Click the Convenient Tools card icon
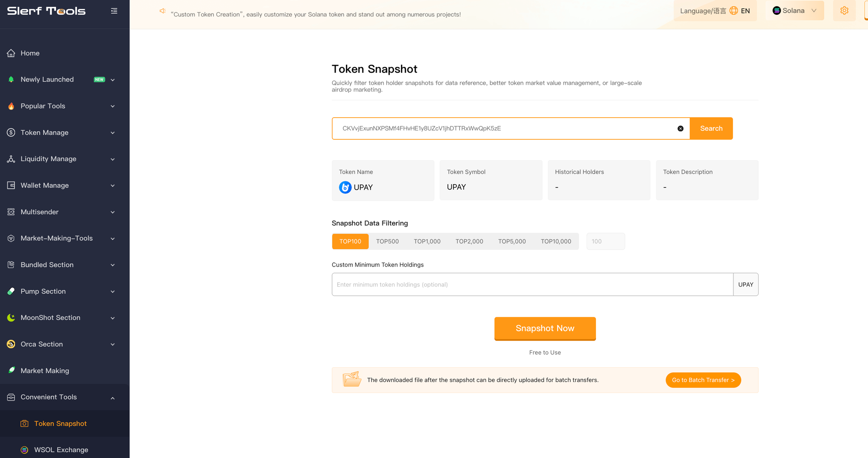Viewport: 868px width, 458px height. point(11,397)
